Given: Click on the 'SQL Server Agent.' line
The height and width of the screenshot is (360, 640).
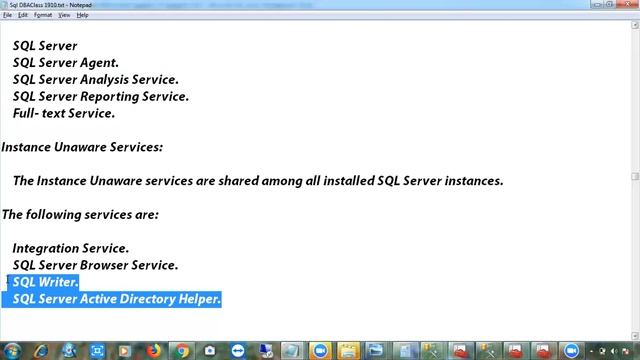Looking at the screenshot, I should point(66,63).
